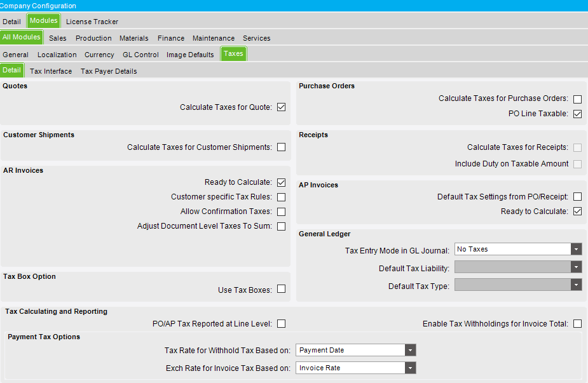
Task: Click the Tax Box Option heading
Action: 30,276
